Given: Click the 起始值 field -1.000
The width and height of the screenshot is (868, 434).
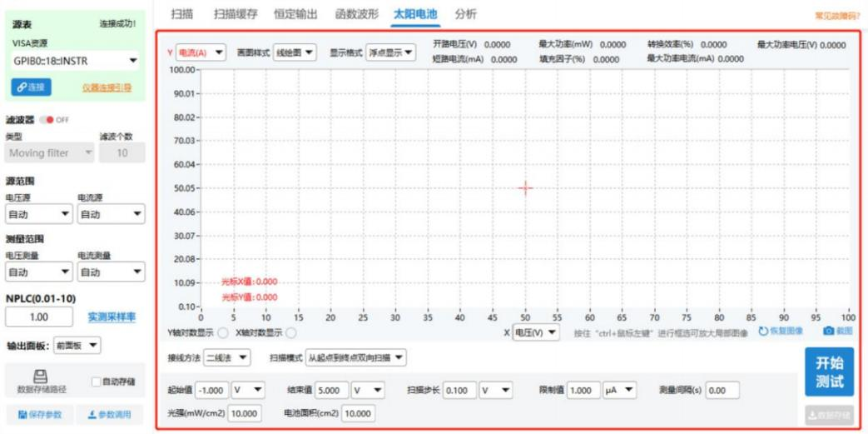Looking at the screenshot, I should coord(212,390).
